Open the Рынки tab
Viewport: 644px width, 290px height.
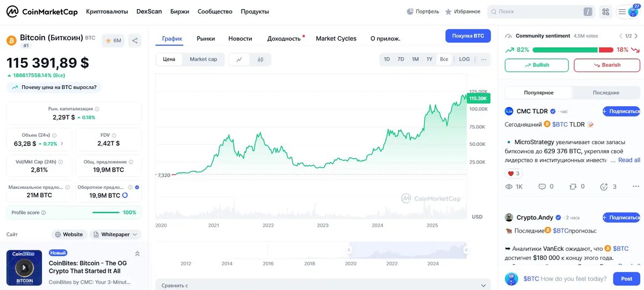coord(206,39)
